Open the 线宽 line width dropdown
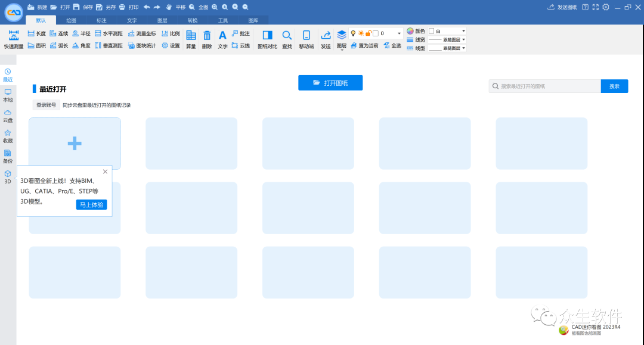The image size is (644, 345). [x=447, y=40]
